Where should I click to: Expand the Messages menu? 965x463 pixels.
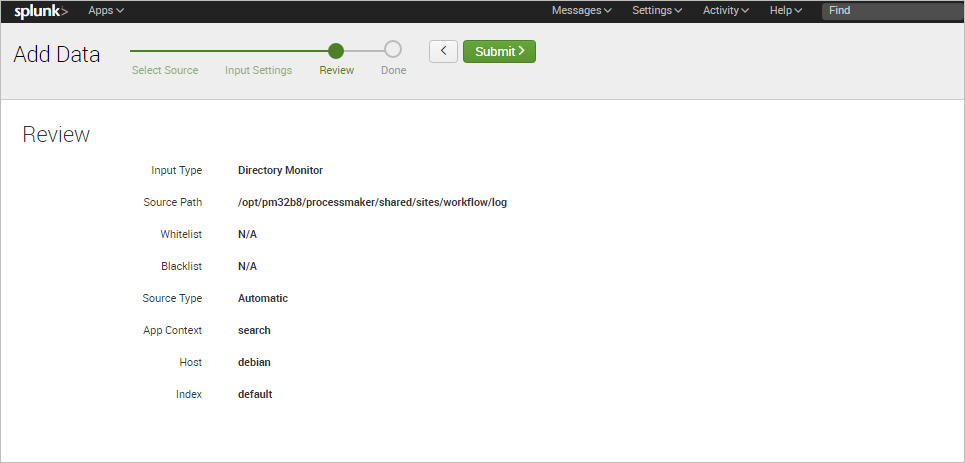[582, 10]
